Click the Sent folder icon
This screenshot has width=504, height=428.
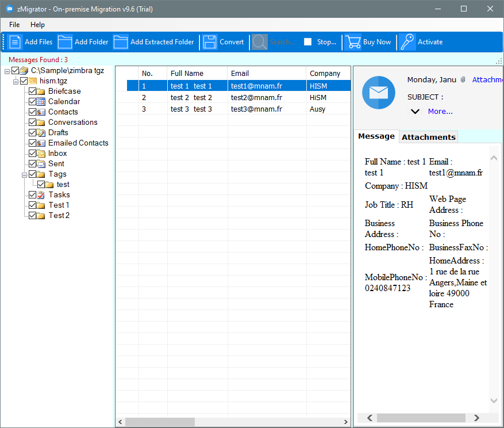tap(41, 164)
